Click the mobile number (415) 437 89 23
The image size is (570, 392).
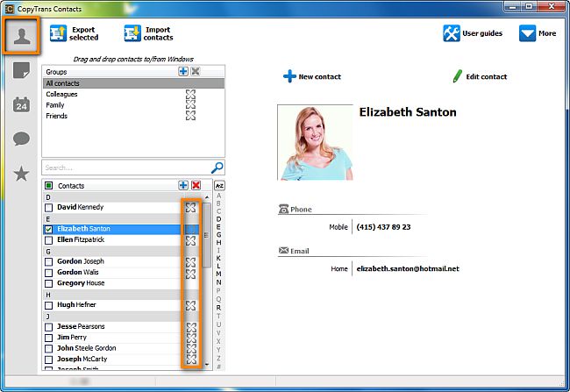[383, 227]
